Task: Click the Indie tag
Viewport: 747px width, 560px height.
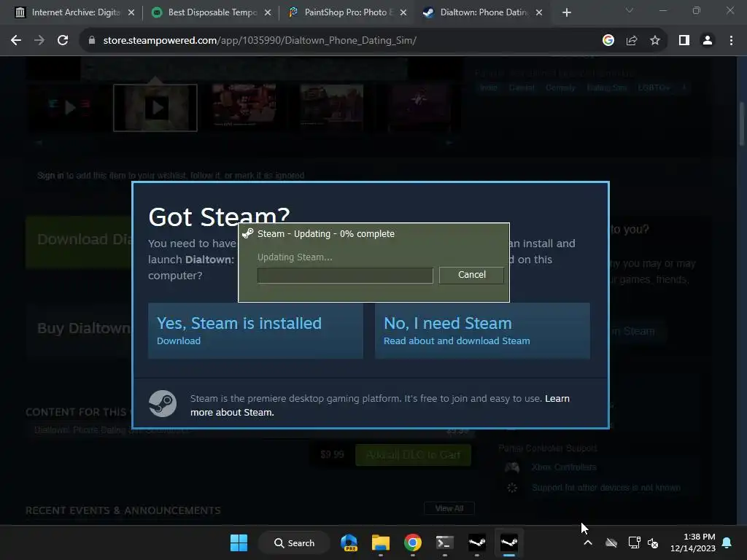Action: 488,87
